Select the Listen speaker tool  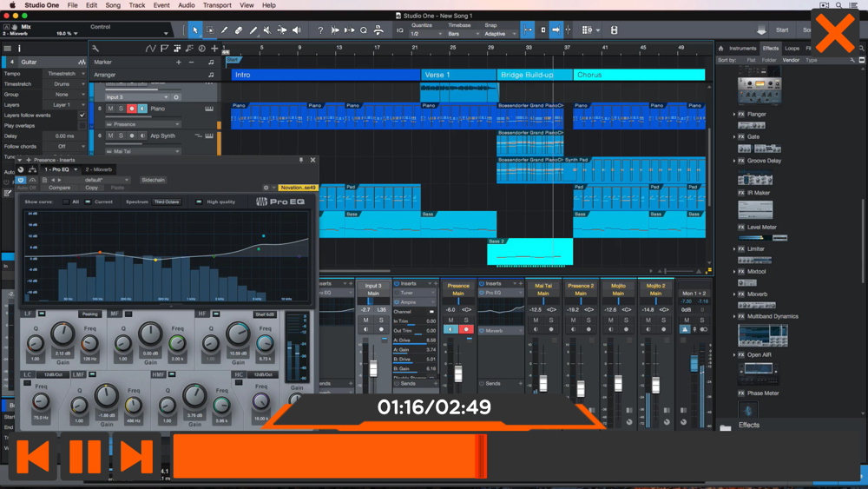coord(297,30)
